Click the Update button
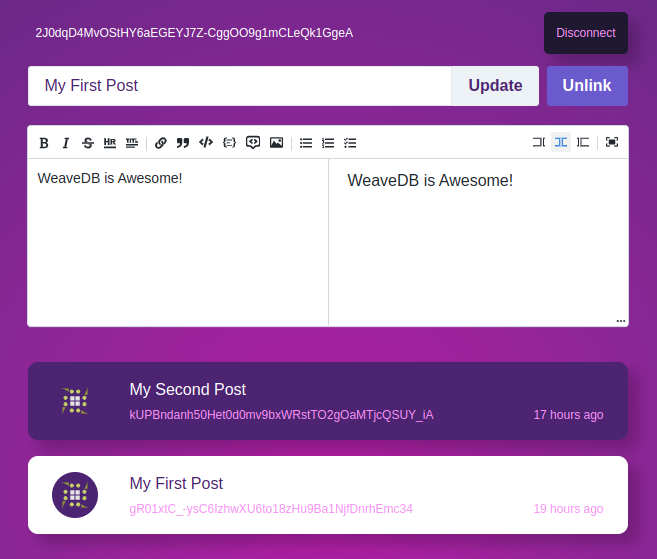The height and width of the screenshot is (559, 657). pyautogui.click(x=495, y=86)
